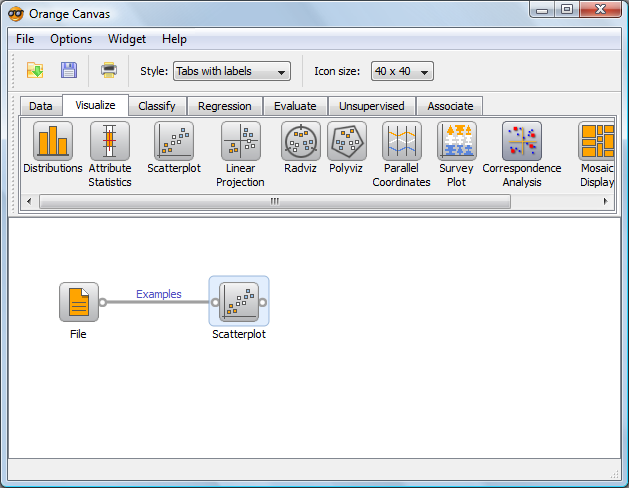Screen dimensions: 629x488
Task: Switch to the Evaluate tab
Action: (x=295, y=106)
